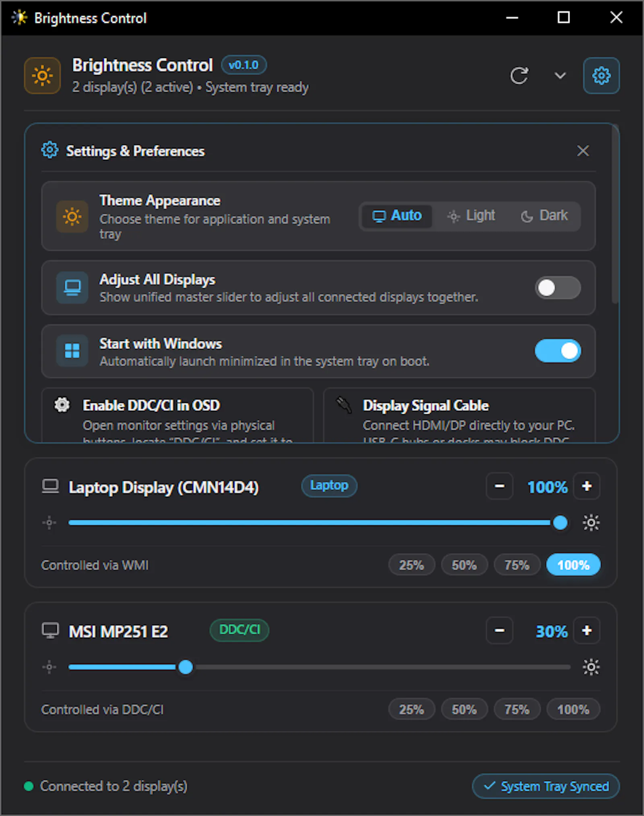Set MSI MP251 E2 to 50% preset
The image size is (644, 816).
point(464,709)
